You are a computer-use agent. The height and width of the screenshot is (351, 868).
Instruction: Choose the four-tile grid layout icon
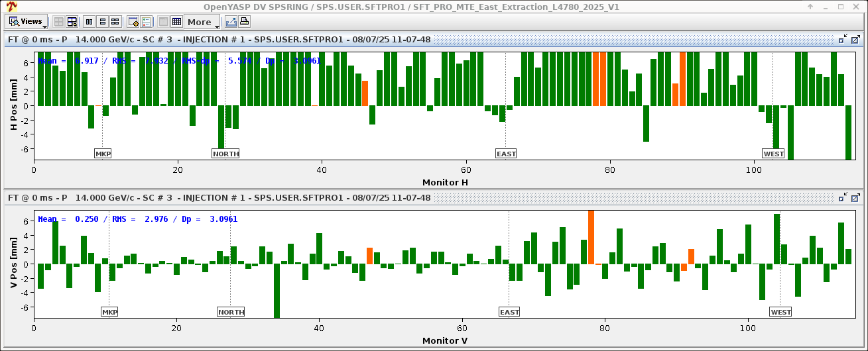click(115, 22)
